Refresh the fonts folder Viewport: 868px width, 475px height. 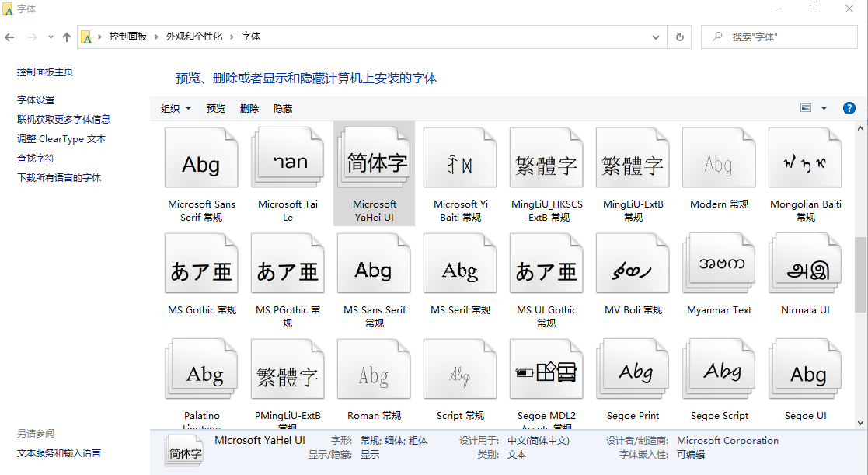[679, 37]
